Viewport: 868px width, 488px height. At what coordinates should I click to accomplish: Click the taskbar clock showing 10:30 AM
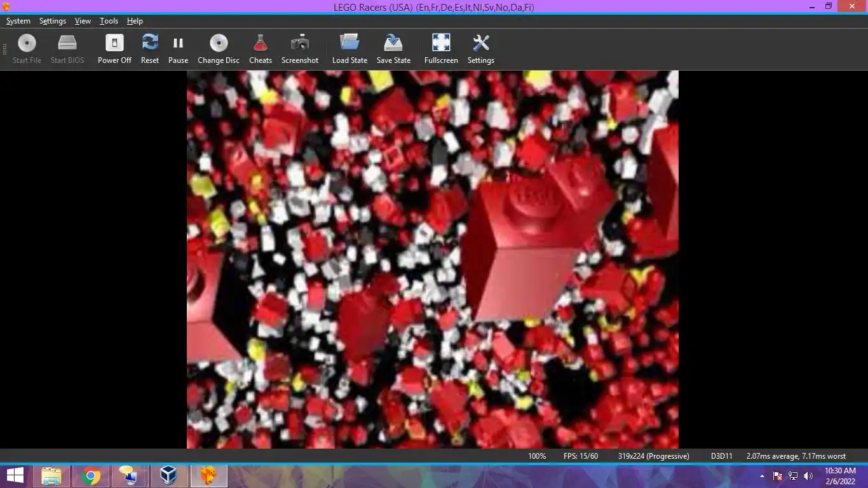pos(840,476)
